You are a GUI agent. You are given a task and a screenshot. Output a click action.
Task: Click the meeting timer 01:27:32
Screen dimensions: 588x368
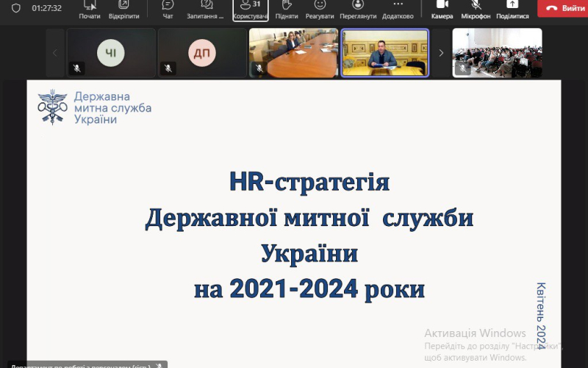[46, 8]
